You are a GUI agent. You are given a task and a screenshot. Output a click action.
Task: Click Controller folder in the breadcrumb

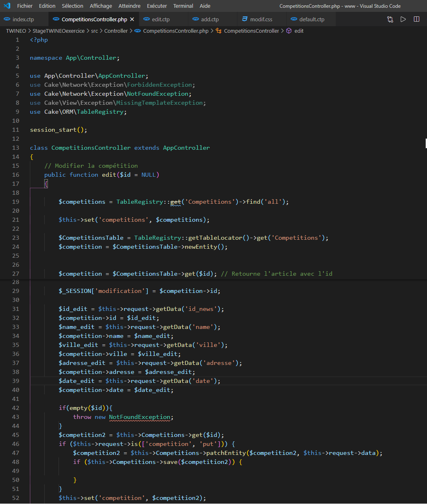[116, 31]
